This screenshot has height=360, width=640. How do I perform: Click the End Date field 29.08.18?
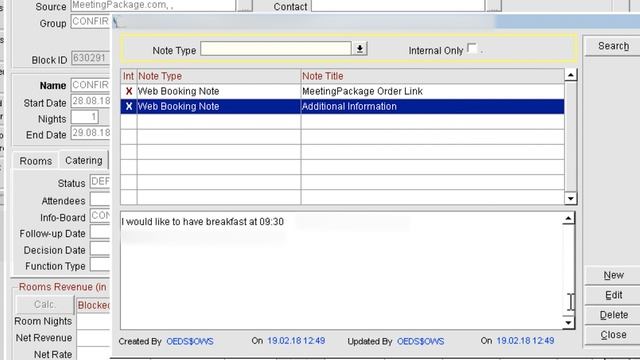point(90,133)
